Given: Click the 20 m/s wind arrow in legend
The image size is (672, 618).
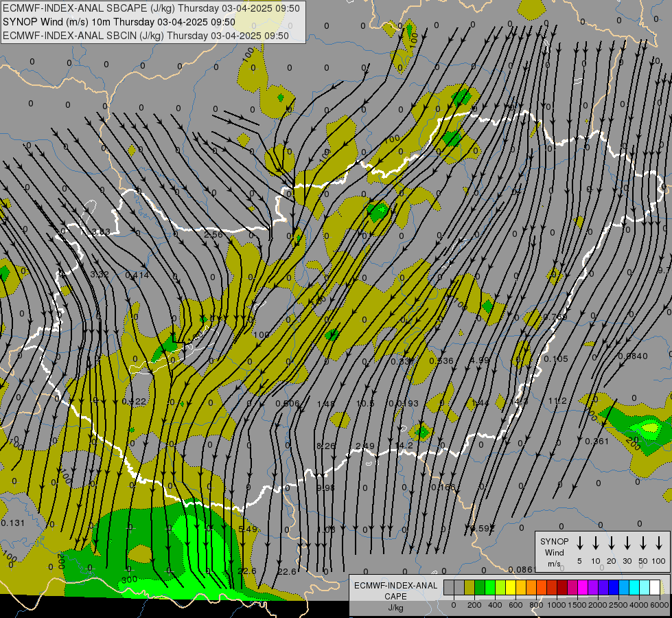Looking at the screenshot, I should tap(612, 543).
